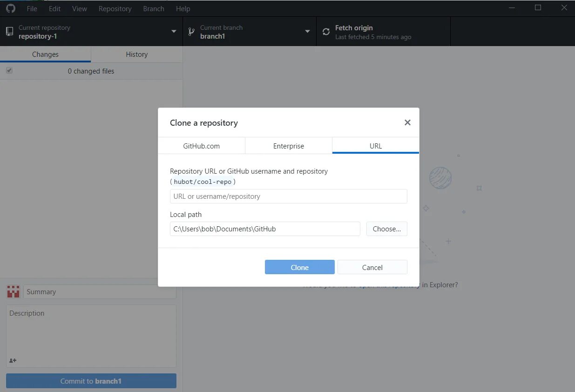This screenshot has height=392, width=575.
Task: Click the Cancel button
Action: [372, 267]
